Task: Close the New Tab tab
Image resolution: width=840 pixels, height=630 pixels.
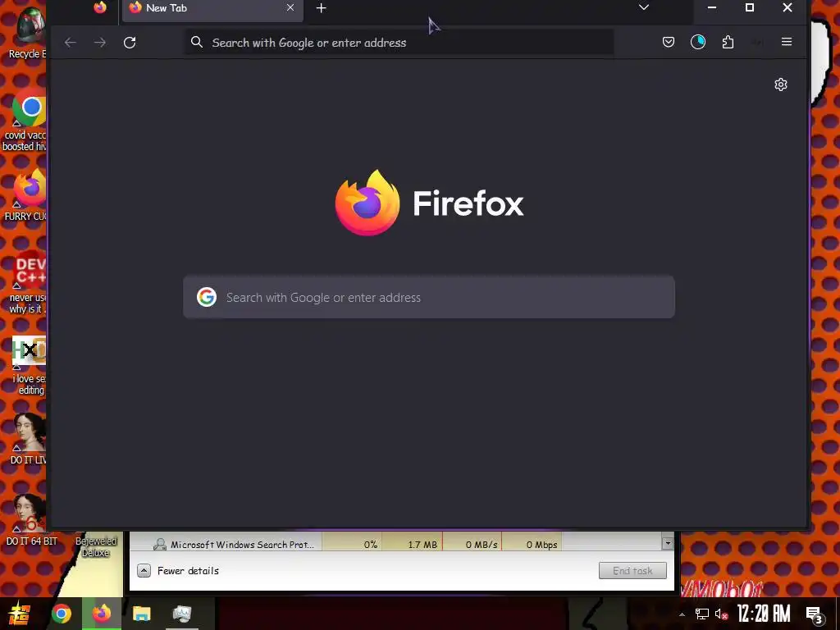Action: click(290, 8)
